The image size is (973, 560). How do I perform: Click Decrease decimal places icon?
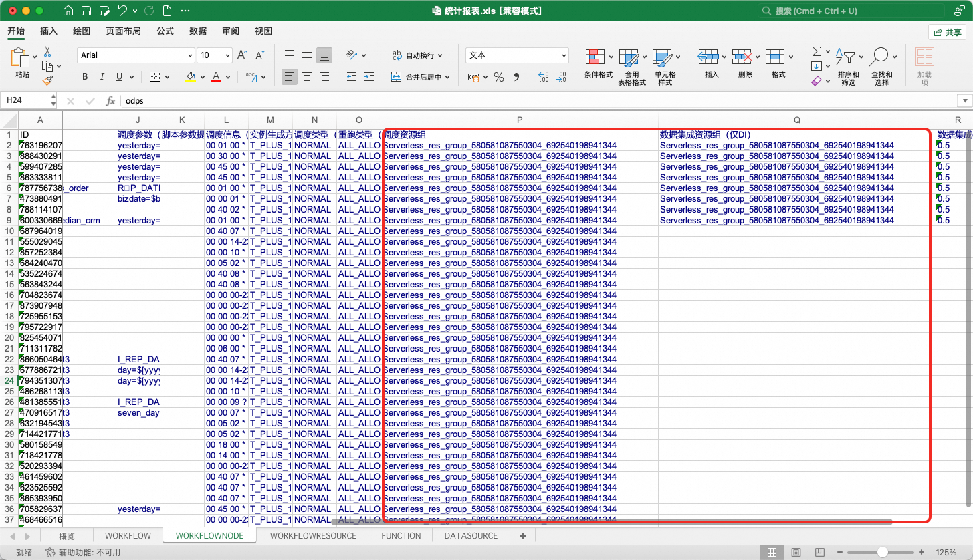(561, 77)
